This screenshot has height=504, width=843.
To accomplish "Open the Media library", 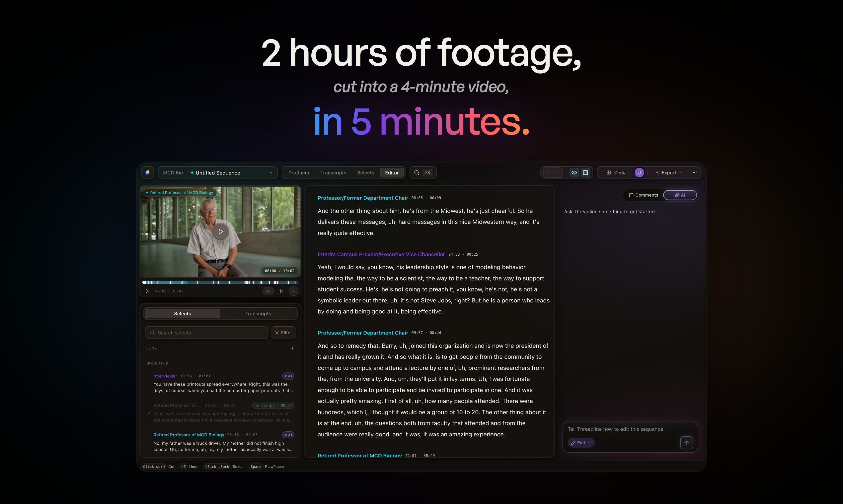I will (616, 172).
